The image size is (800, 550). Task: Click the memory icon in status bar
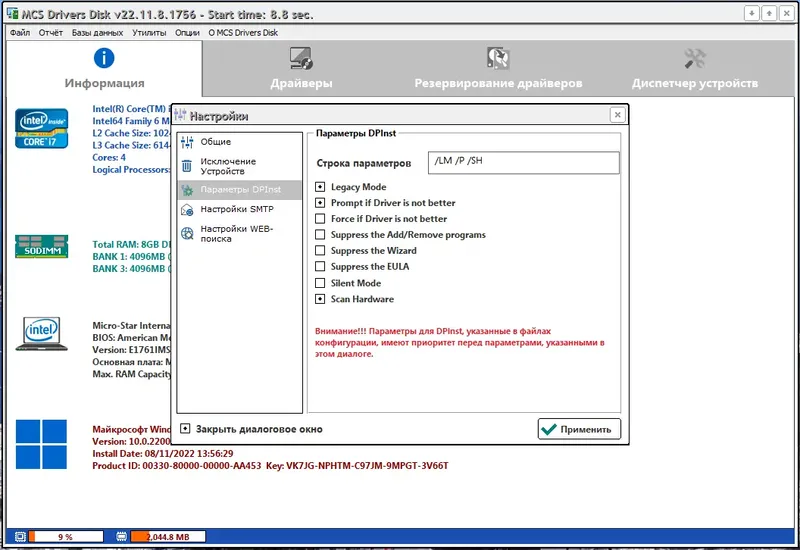(121, 537)
